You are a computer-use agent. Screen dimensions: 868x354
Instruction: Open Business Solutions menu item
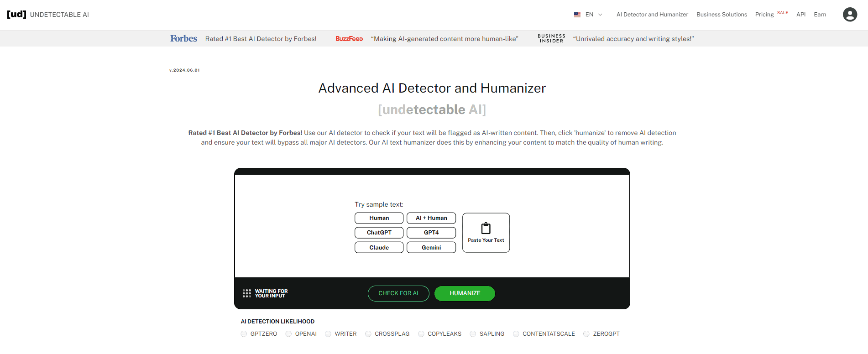[722, 15]
